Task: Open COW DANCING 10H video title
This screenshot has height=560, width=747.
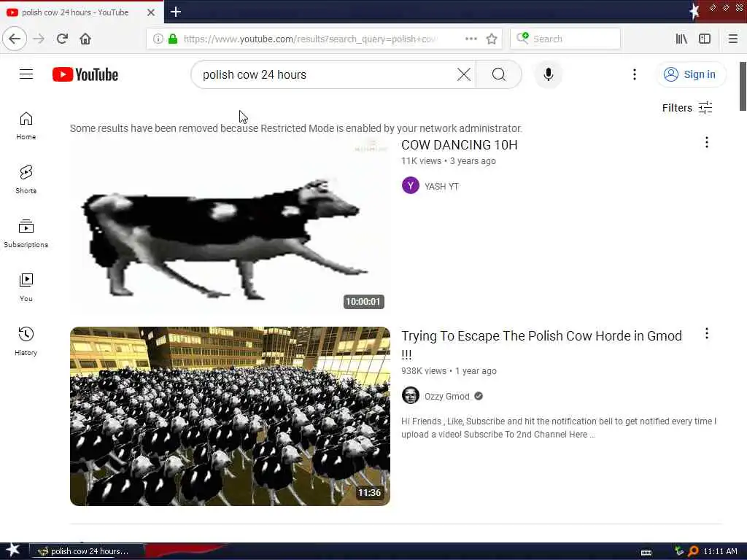Action: [460, 145]
